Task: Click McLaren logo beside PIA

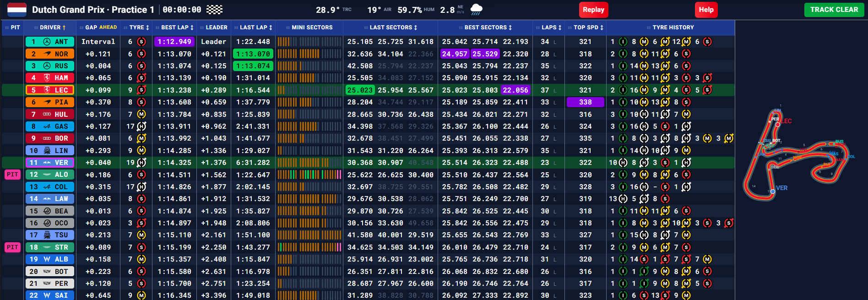Action: coord(47,102)
